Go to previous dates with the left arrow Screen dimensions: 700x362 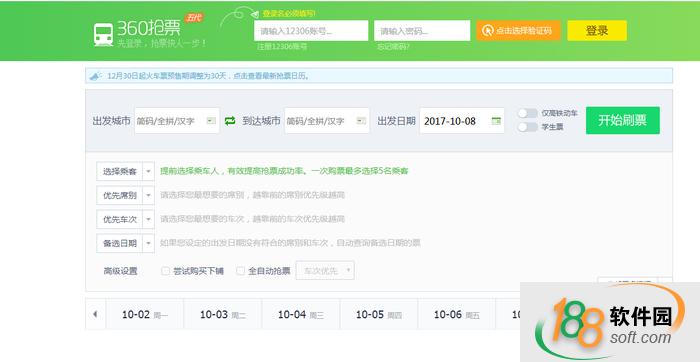pos(95,314)
